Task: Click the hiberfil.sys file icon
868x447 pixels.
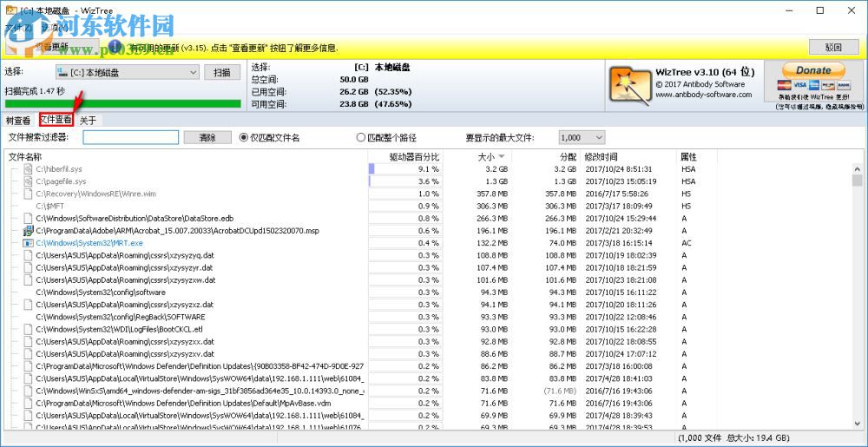Action: click(28, 169)
